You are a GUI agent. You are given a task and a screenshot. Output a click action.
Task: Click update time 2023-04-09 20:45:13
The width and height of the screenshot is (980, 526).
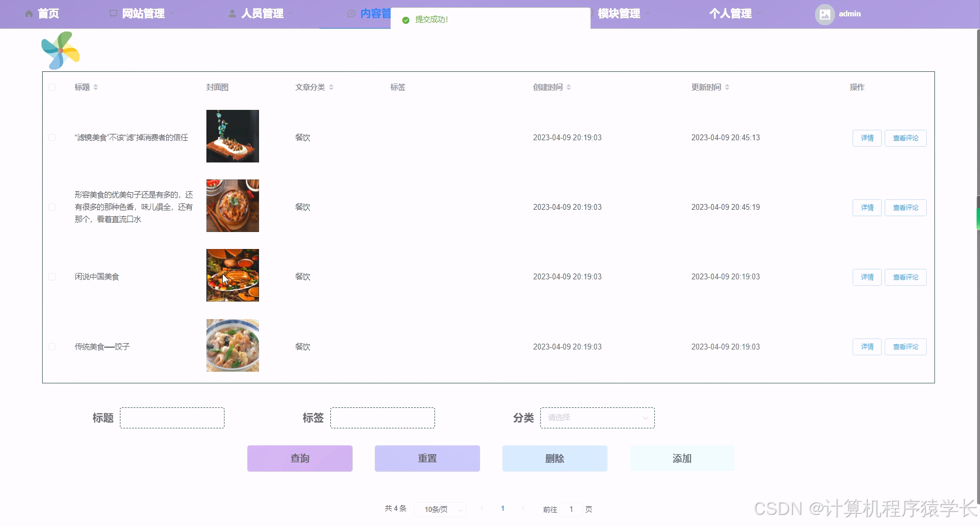click(x=726, y=137)
